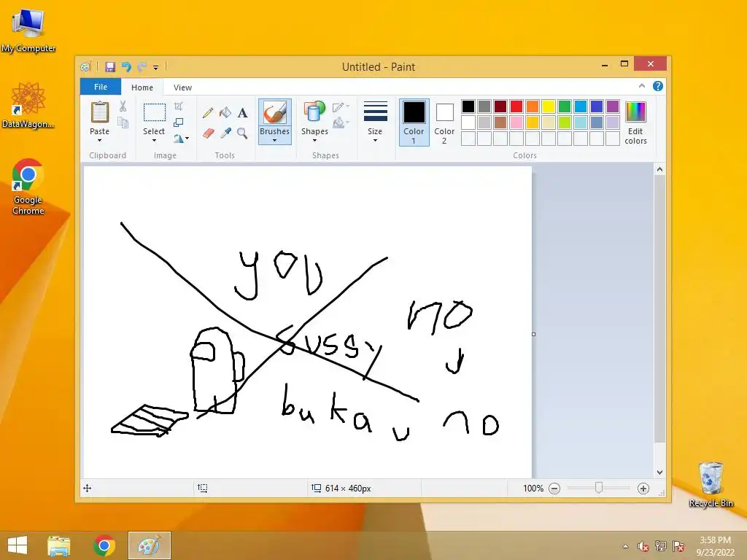Expand the Brushes dropdown arrow
The image size is (747, 560).
pos(274,141)
